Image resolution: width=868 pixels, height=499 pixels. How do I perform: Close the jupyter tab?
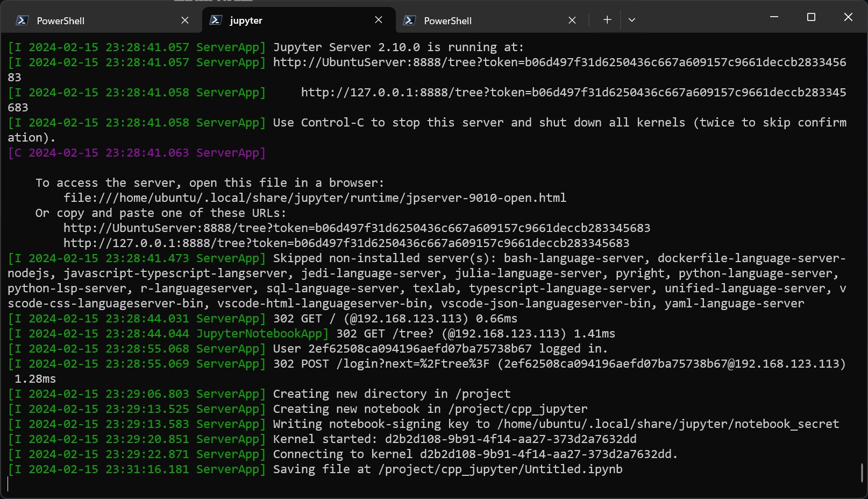(379, 20)
